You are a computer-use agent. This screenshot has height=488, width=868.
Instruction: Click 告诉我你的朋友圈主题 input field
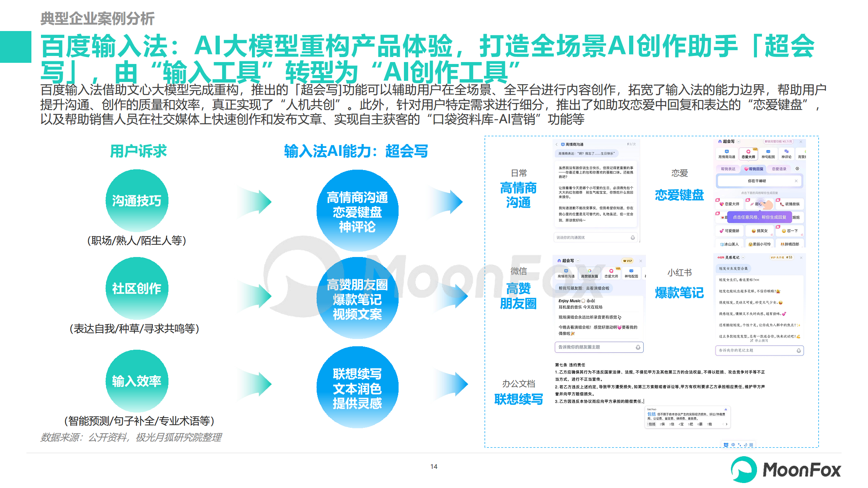point(599,347)
